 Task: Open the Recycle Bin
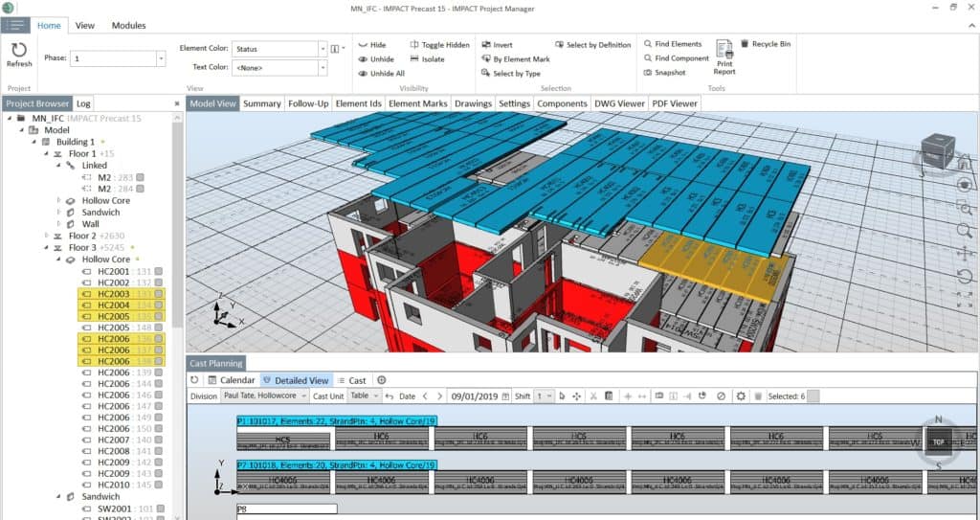coord(766,44)
